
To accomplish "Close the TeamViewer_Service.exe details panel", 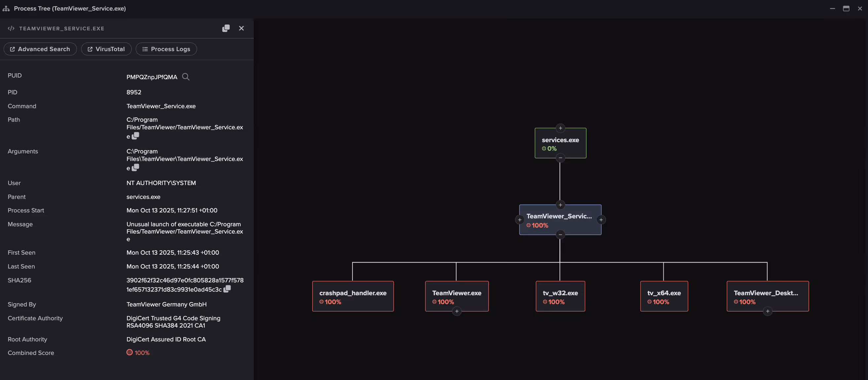I will point(241,28).
